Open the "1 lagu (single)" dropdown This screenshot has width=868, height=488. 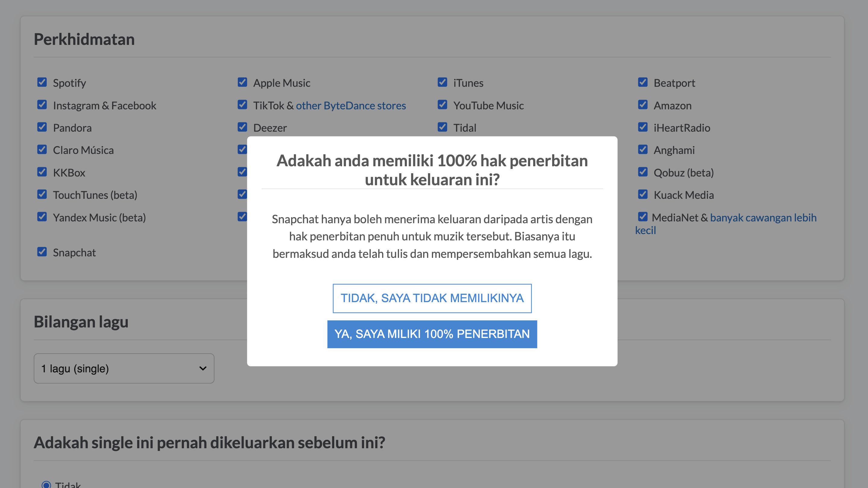click(124, 368)
